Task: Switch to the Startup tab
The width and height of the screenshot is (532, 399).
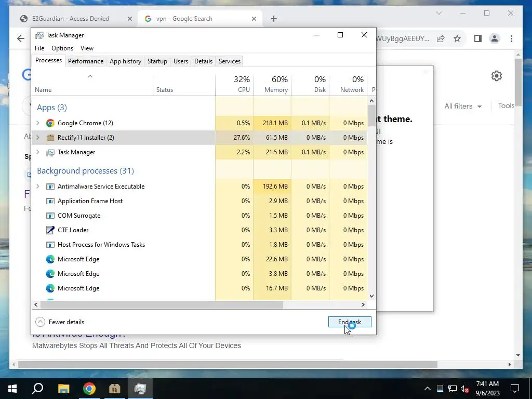Action: (157, 61)
